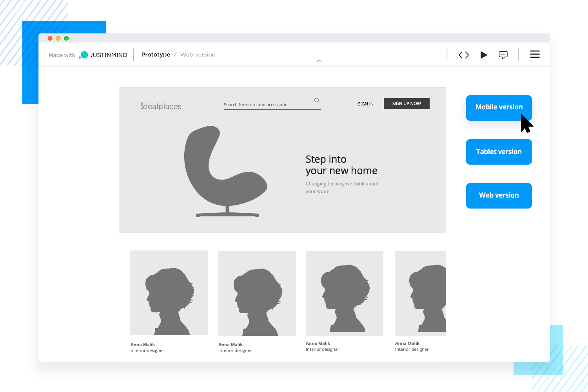Click the green maximize window dot

click(x=66, y=38)
